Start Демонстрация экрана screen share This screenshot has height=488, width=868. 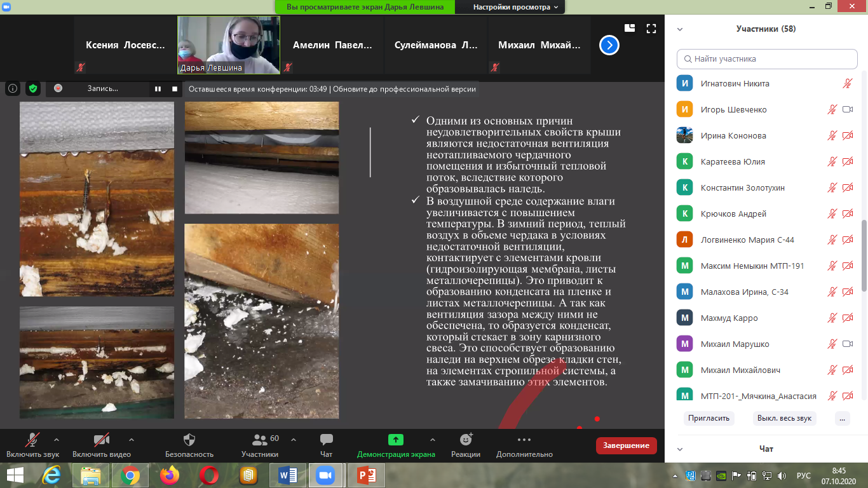(x=396, y=445)
